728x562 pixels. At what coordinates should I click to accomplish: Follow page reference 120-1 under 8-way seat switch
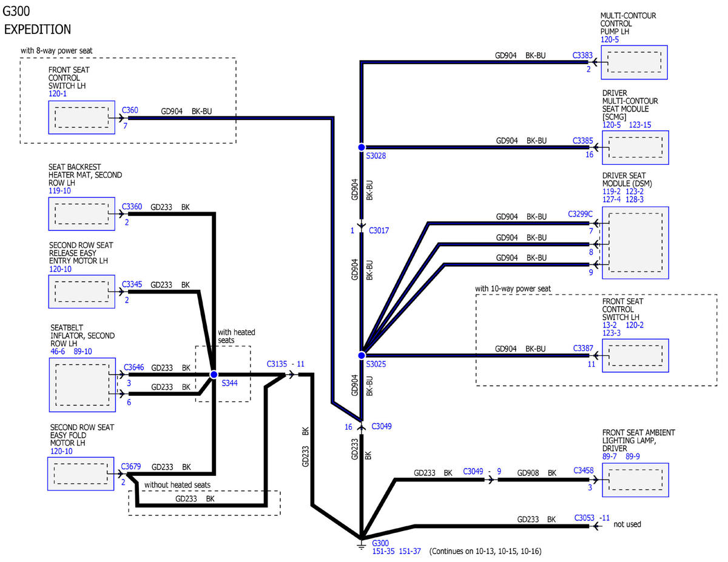59,94
